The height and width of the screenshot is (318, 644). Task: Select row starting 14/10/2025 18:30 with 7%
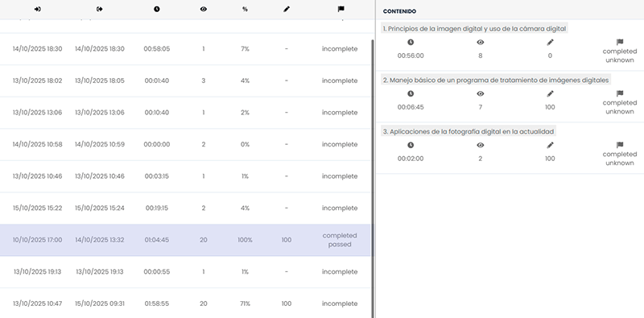click(185, 49)
